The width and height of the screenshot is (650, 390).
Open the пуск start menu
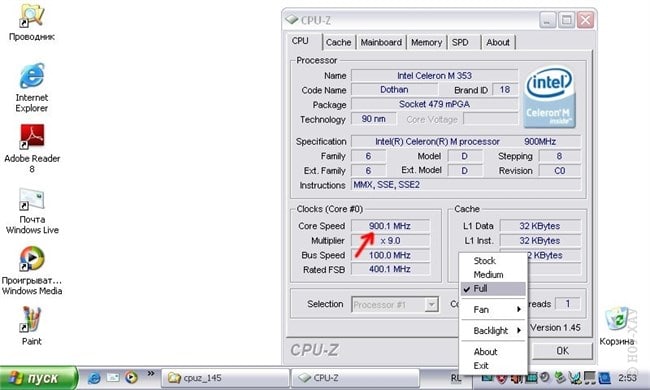pyautogui.click(x=39, y=378)
